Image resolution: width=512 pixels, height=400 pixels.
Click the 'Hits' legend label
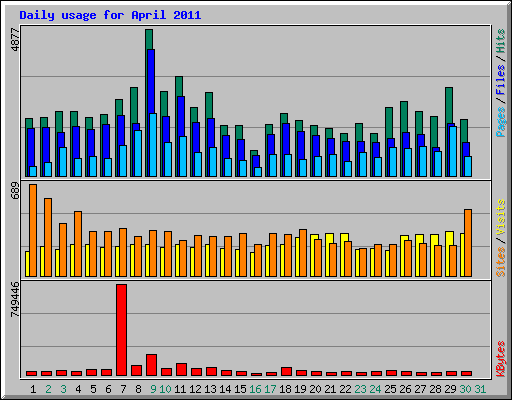tap(501, 41)
